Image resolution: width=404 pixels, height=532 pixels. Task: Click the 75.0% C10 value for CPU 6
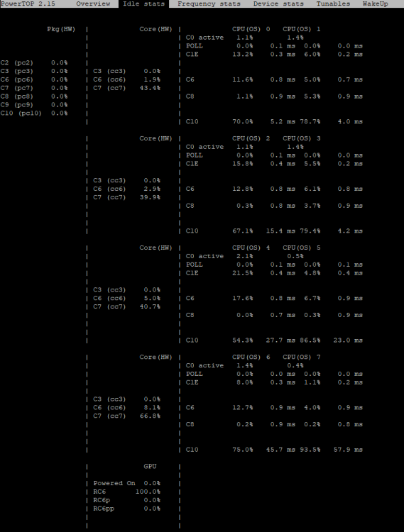coord(243,450)
